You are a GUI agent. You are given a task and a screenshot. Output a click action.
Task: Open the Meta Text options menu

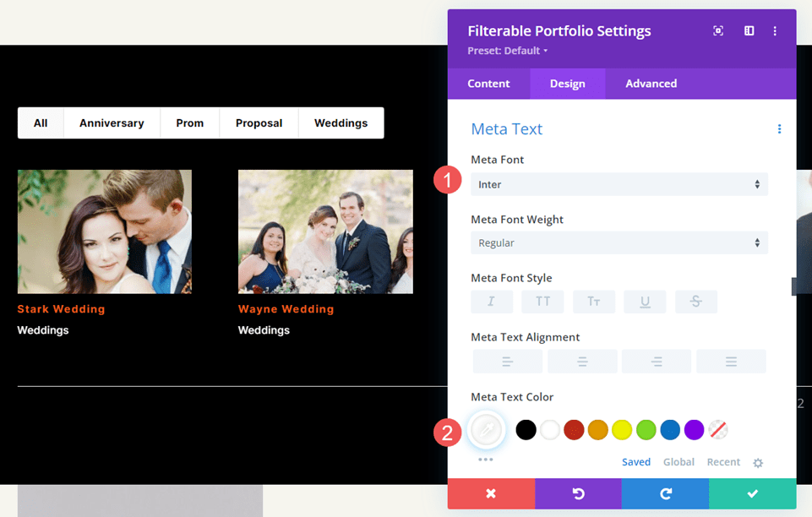pos(778,128)
